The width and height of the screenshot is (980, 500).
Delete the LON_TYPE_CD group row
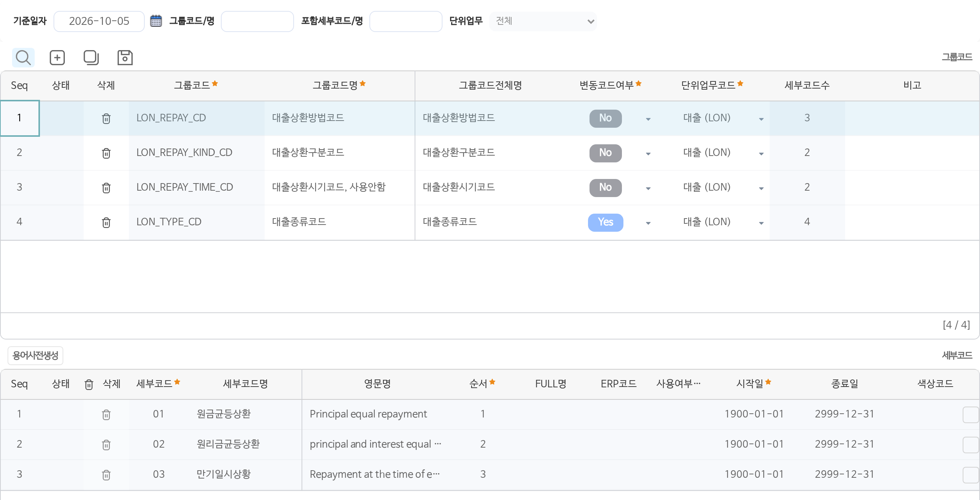[106, 222]
